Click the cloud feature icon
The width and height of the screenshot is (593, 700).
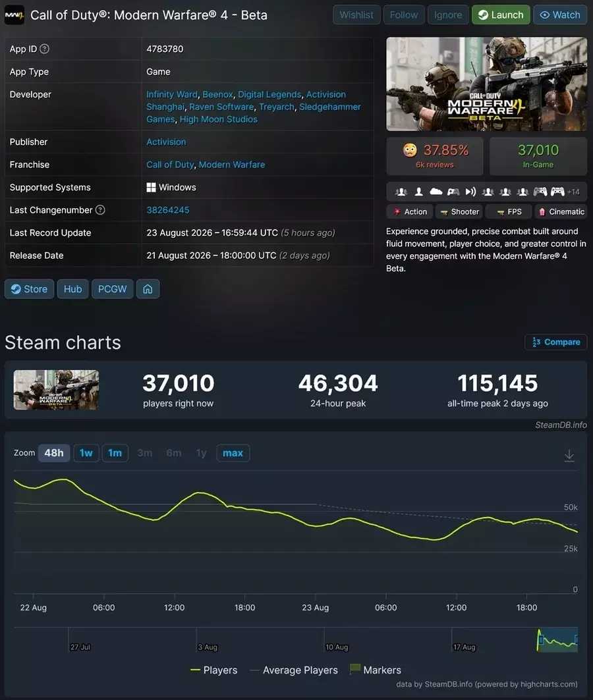point(436,192)
